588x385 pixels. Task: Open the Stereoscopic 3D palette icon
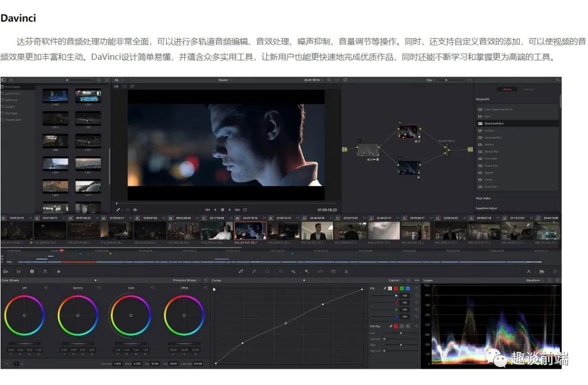[333, 271]
